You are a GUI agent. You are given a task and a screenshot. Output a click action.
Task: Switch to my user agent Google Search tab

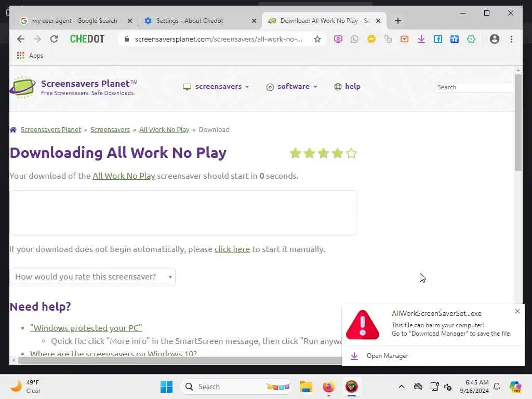coord(74,21)
